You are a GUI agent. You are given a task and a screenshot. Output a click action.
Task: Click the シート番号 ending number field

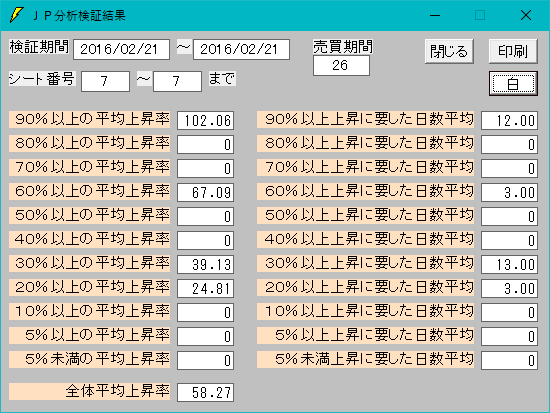click(177, 81)
